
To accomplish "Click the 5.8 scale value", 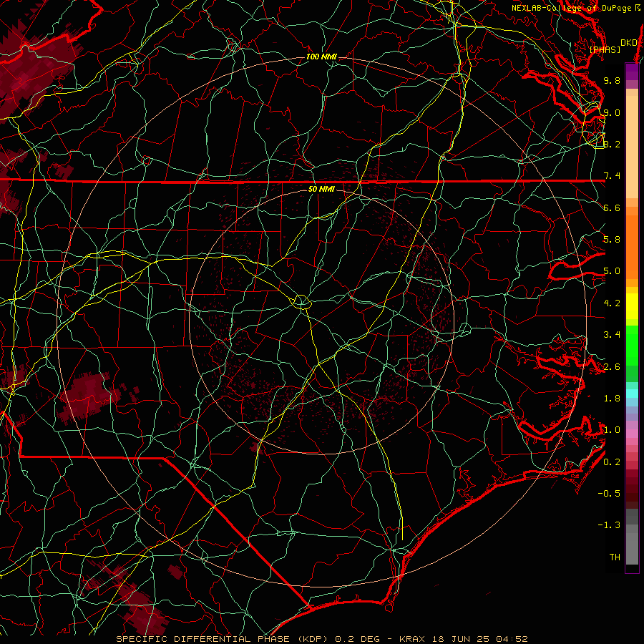I will pyautogui.click(x=612, y=240).
